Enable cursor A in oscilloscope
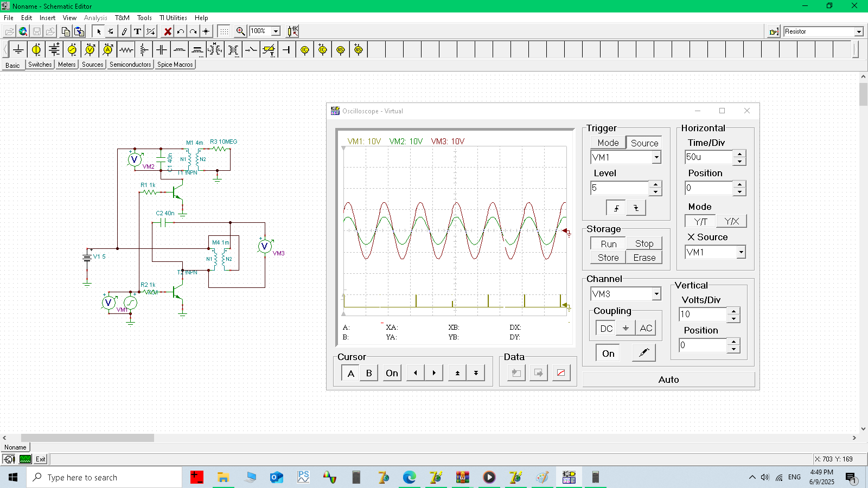The image size is (868, 488). [x=350, y=373]
